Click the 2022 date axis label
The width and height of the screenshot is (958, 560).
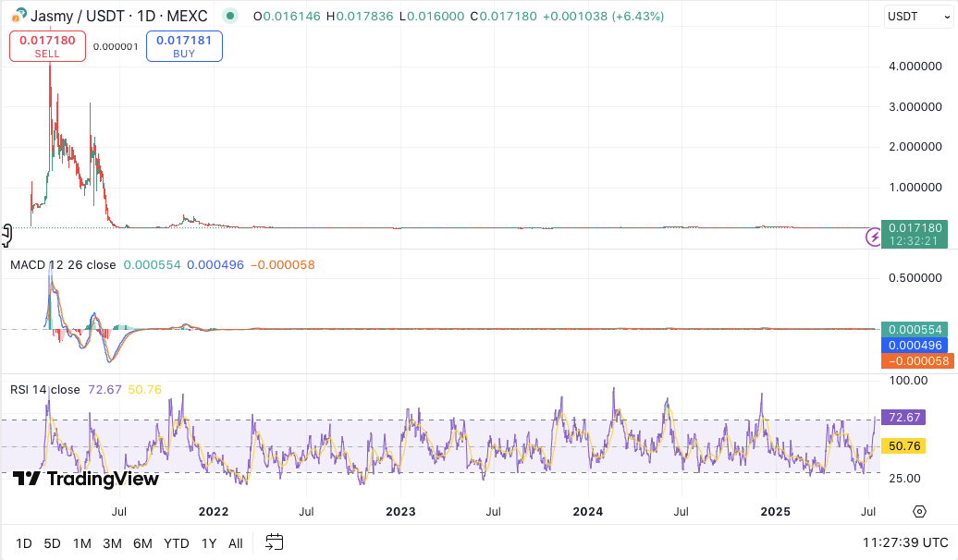[214, 512]
